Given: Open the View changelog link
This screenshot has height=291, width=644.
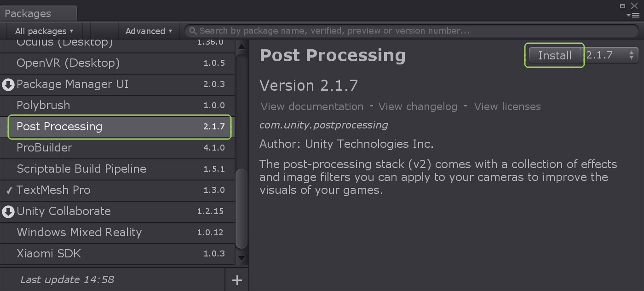Looking at the screenshot, I should pos(418,107).
